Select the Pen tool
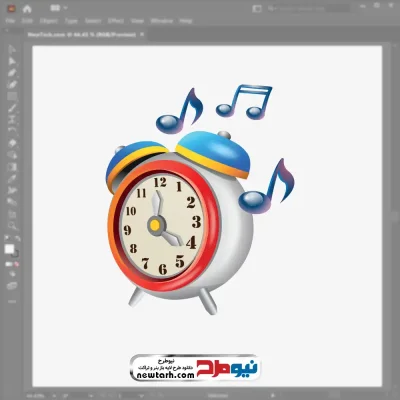The width and height of the screenshot is (400, 400). 12,73
